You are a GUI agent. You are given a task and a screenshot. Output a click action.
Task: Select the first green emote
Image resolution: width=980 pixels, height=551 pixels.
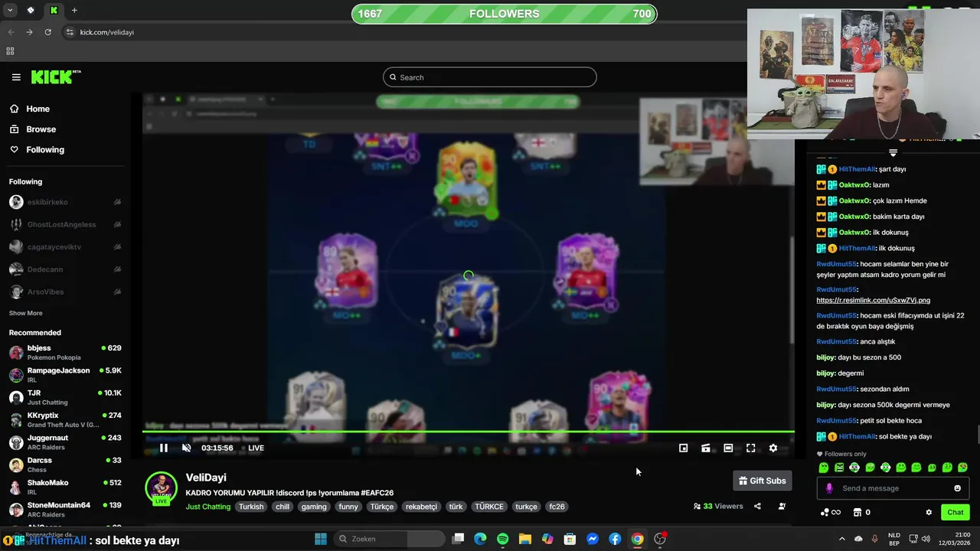[x=824, y=468]
